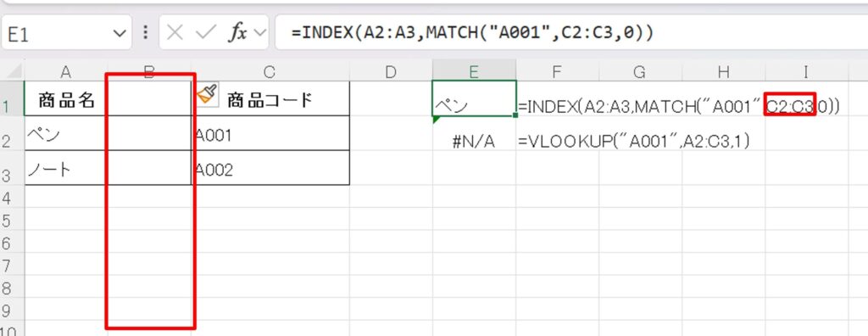Select column A header
The width and height of the screenshot is (868, 336).
tap(66, 71)
